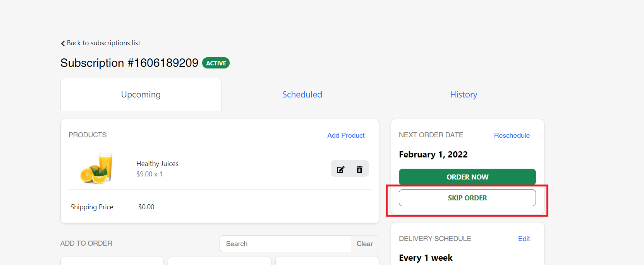Click the ADD TO ORDER heading
This screenshot has height=265, width=644.
tap(86, 243)
